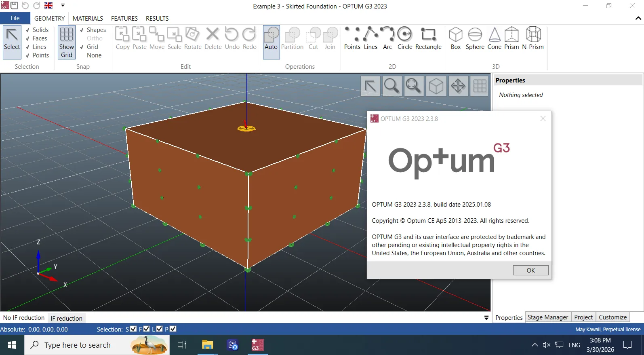Select the 2D Points tool

click(x=352, y=38)
